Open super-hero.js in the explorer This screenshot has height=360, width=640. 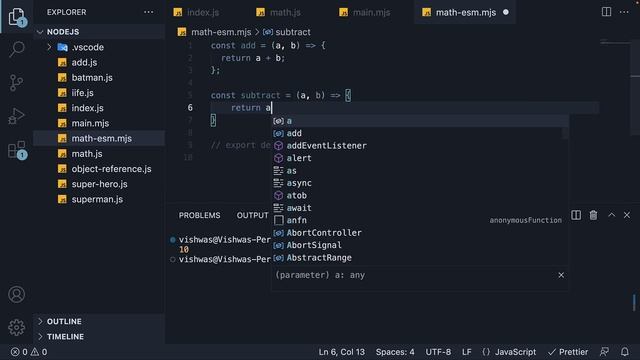point(99,184)
